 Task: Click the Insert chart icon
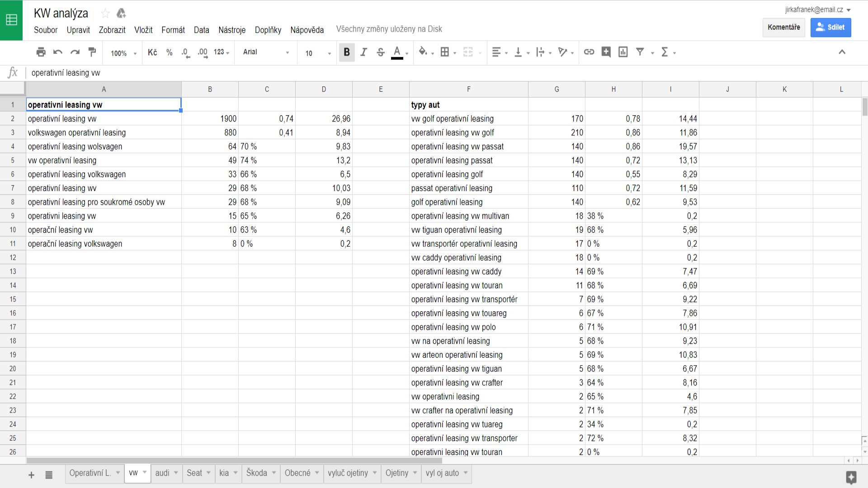click(x=623, y=52)
